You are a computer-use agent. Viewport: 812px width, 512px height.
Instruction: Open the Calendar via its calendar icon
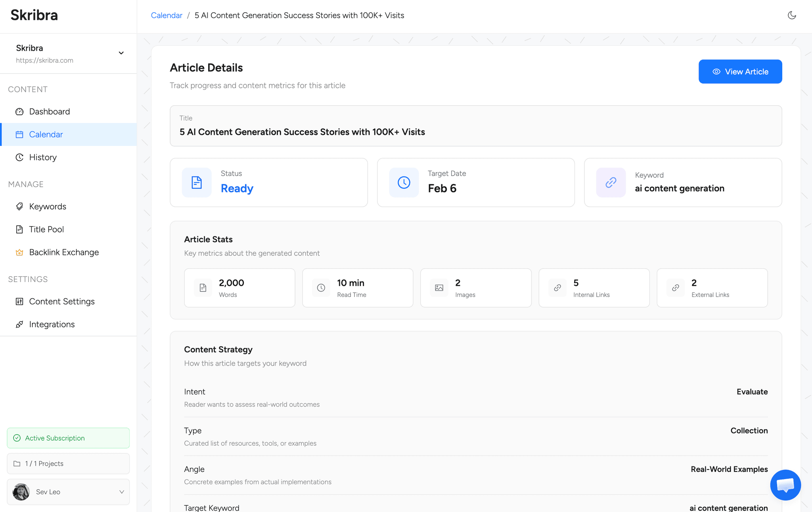(x=19, y=134)
